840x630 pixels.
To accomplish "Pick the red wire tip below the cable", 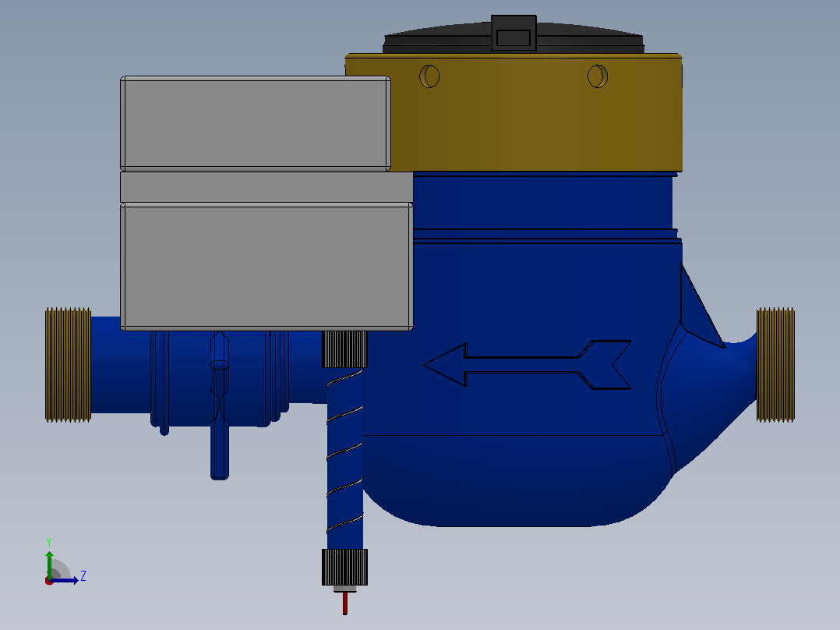I will point(345,603).
